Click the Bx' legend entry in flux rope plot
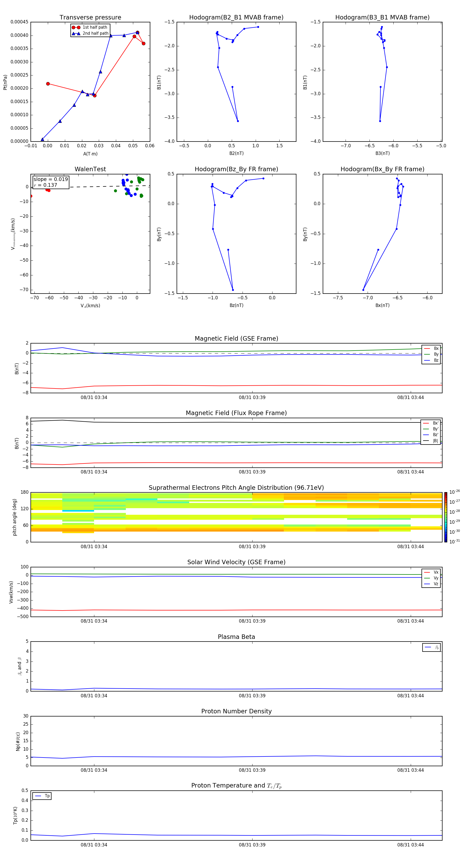Viewport: 473px width, 868px height. [431, 423]
